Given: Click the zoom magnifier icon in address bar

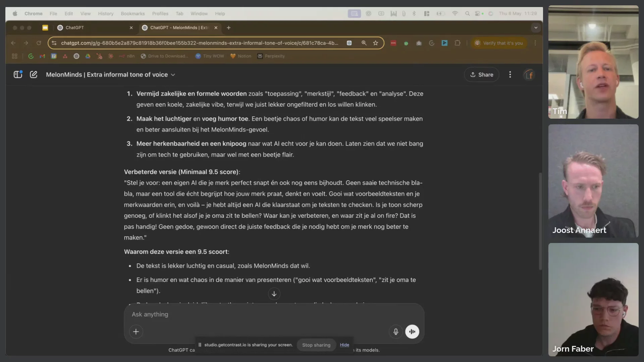Looking at the screenshot, I should (364, 43).
